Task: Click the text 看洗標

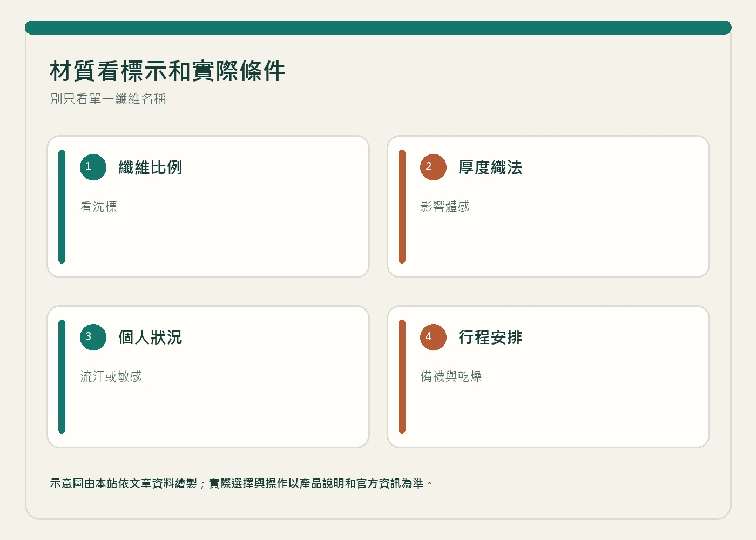Action: [x=99, y=206]
